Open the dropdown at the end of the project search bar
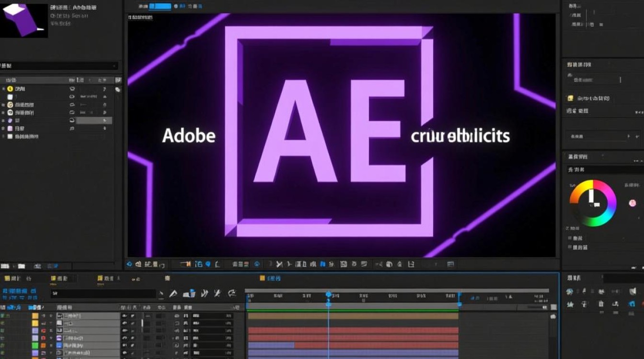644x359 pixels. [x=114, y=66]
